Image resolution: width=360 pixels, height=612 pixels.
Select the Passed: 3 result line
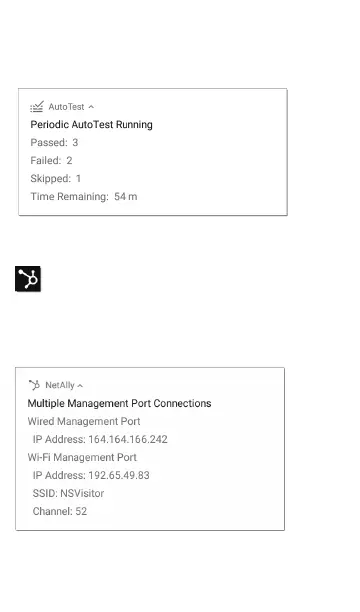[x=54, y=142]
